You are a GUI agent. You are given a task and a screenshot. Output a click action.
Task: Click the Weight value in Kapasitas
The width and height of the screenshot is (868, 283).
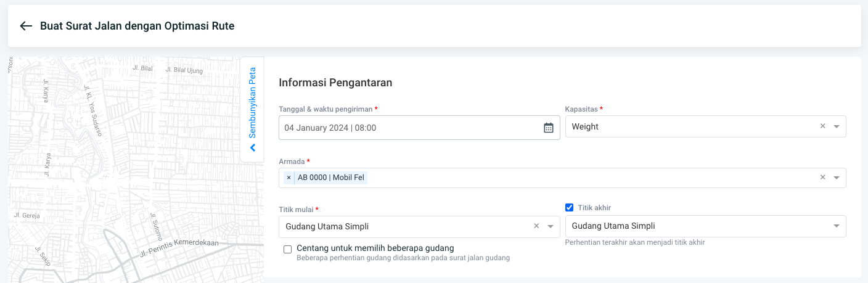point(585,126)
